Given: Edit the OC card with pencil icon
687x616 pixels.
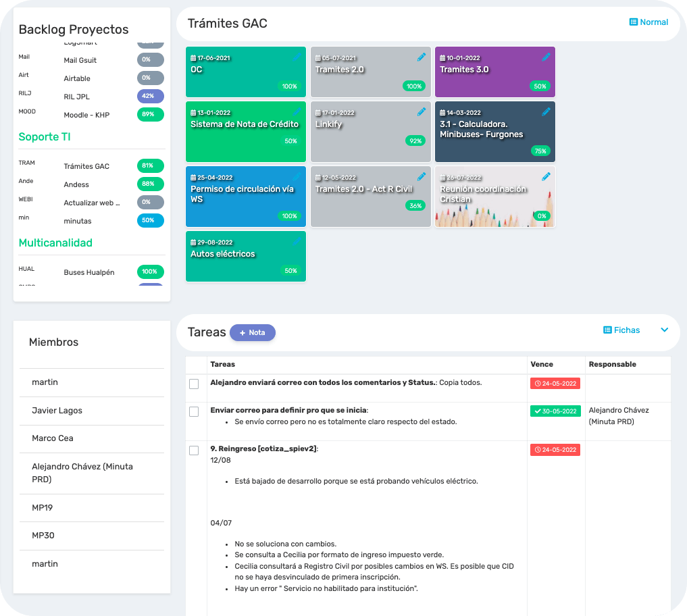Looking at the screenshot, I should (297, 57).
